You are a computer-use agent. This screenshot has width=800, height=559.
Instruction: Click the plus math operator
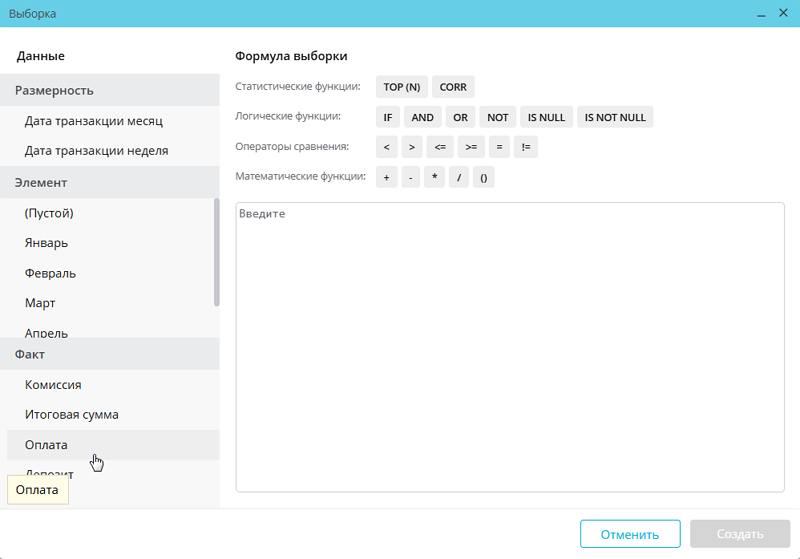pyautogui.click(x=386, y=177)
